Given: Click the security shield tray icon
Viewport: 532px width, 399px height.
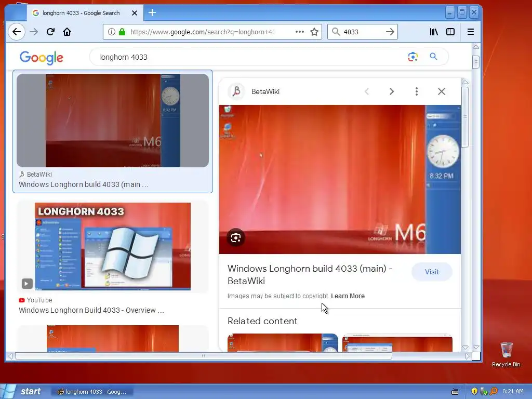Looking at the screenshot, I should (x=474, y=392).
